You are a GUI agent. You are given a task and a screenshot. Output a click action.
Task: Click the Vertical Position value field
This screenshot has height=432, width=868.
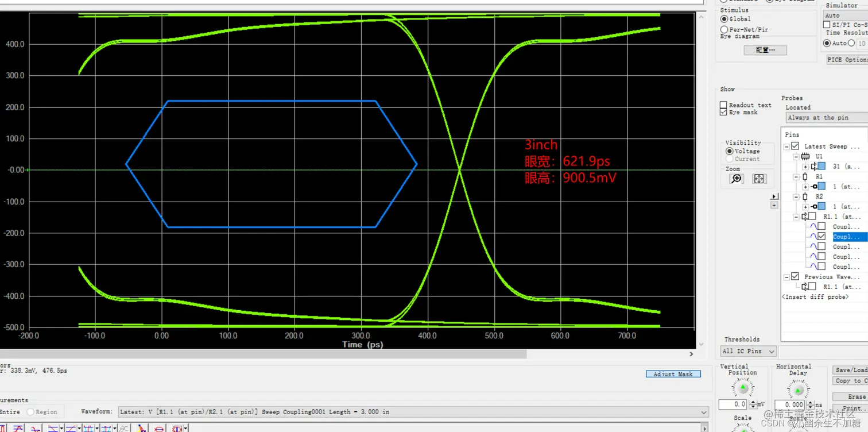tap(733, 405)
